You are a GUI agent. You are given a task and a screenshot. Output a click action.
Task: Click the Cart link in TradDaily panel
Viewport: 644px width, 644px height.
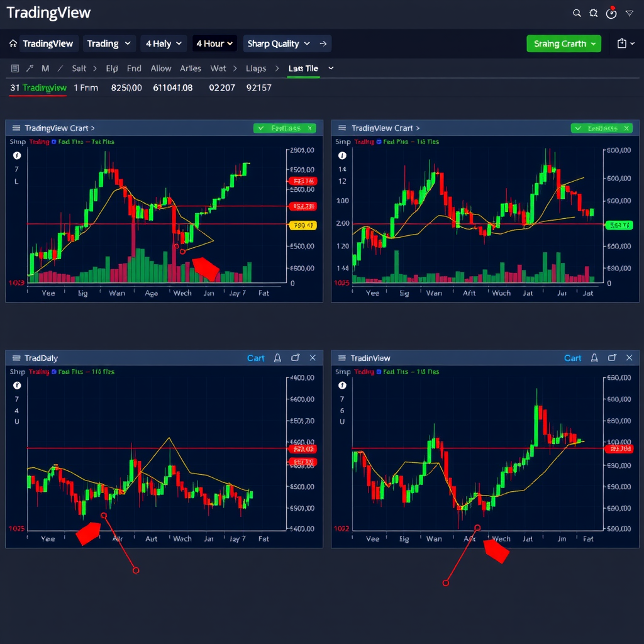point(255,358)
